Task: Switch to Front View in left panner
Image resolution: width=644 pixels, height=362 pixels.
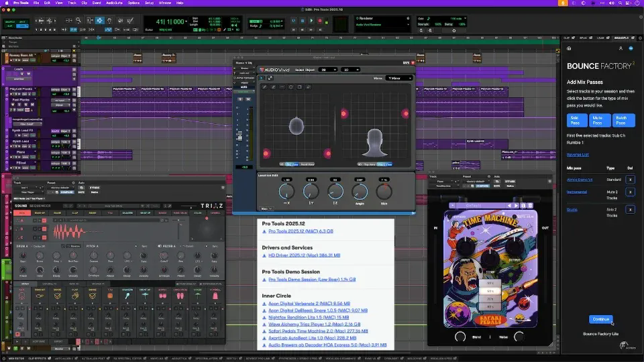Action: pos(307,164)
